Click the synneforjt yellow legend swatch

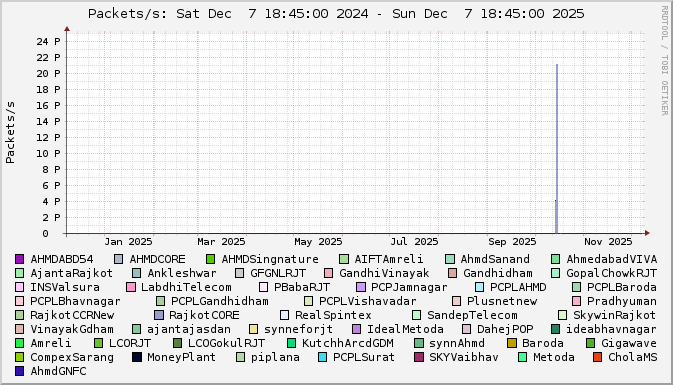click(253, 329)
